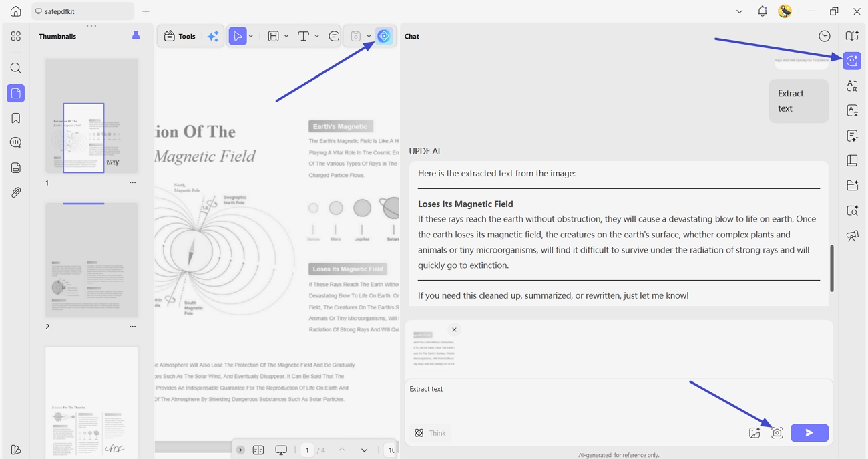
Task: Select the cursor selection tool
Action: 238,36
